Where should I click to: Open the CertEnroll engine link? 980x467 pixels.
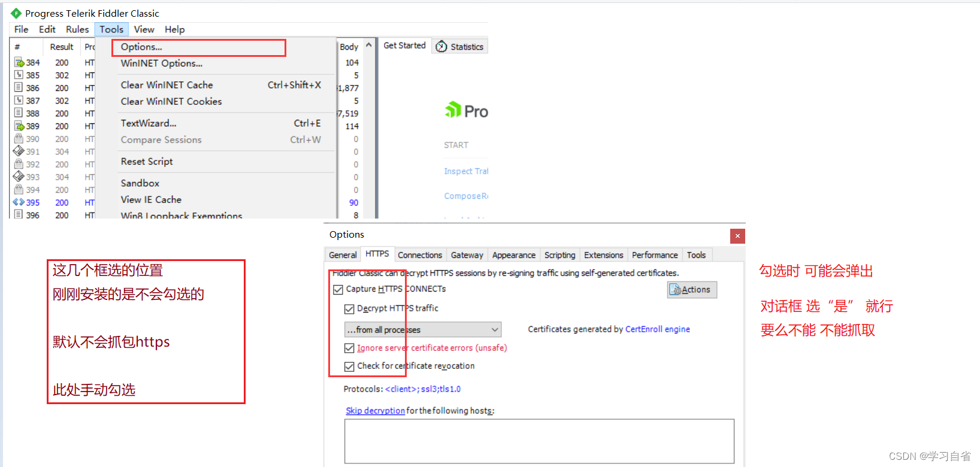pyautogui.click(x=658, y=329)
